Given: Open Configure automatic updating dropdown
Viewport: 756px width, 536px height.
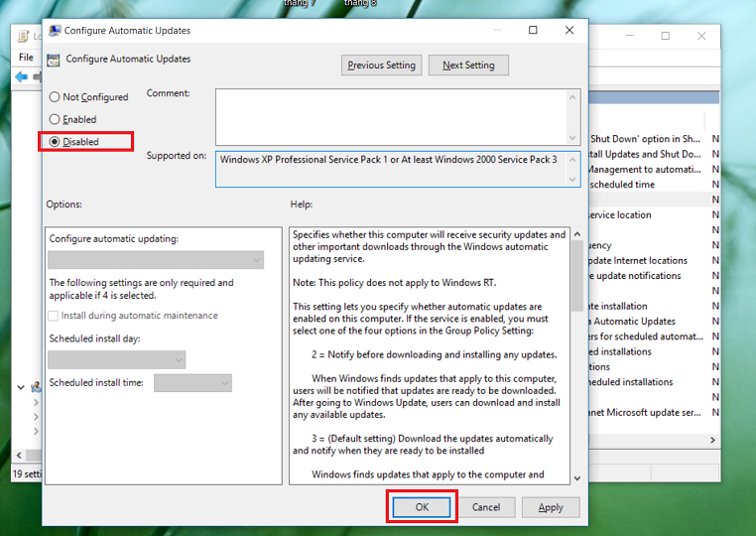Looking at the screenshot, I should 156,260.
